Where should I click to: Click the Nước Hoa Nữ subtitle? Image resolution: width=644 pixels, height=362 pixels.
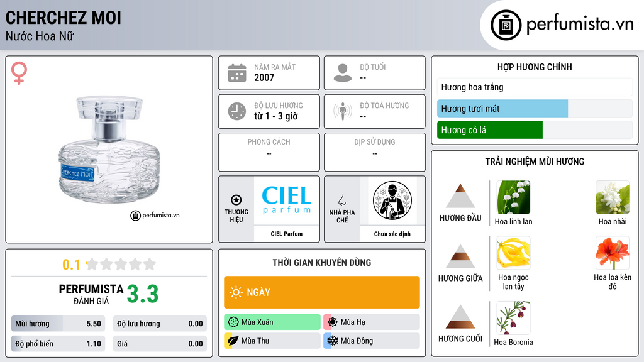40,36
